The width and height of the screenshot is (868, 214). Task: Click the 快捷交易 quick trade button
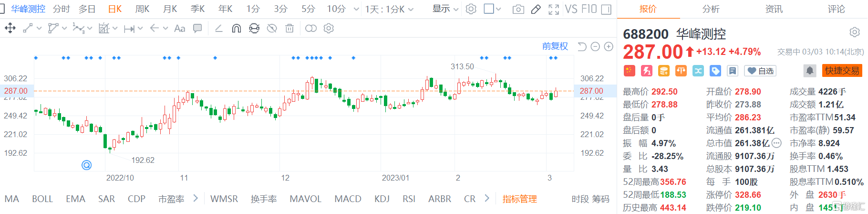[842, 71]
